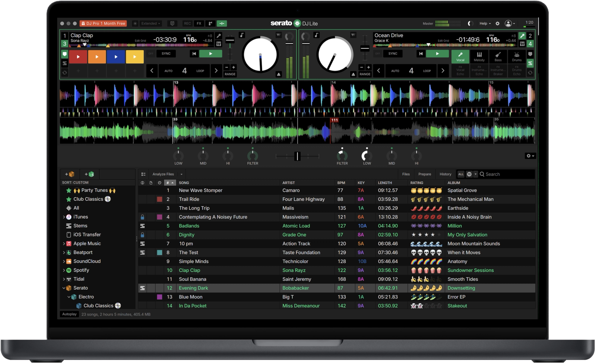The image size is (596, 364).
Task: Eject the track from Ocean Drive deck
Action: (353, 74)
